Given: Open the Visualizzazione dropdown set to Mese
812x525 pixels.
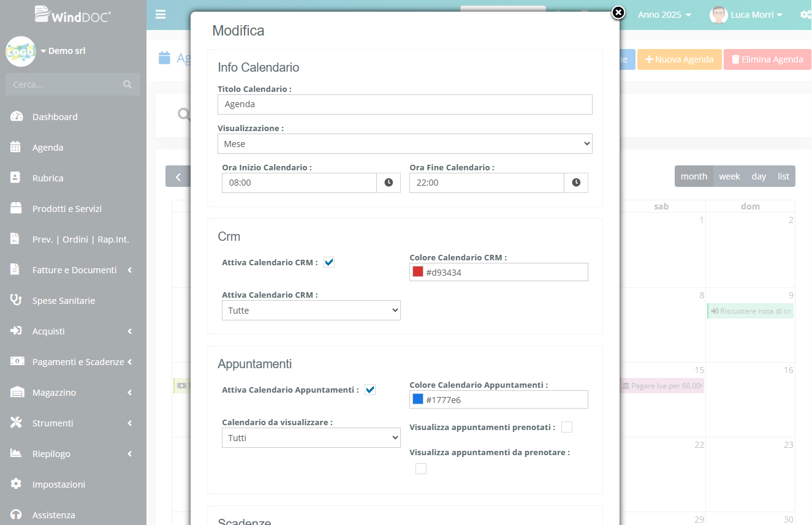Looking at the screenshot, I should [404, 144].
